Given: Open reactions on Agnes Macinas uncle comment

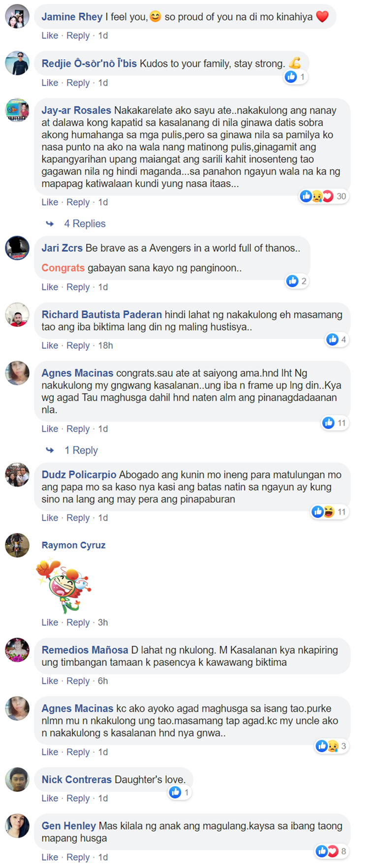Looking at the screenshot, I should (332, 746).
